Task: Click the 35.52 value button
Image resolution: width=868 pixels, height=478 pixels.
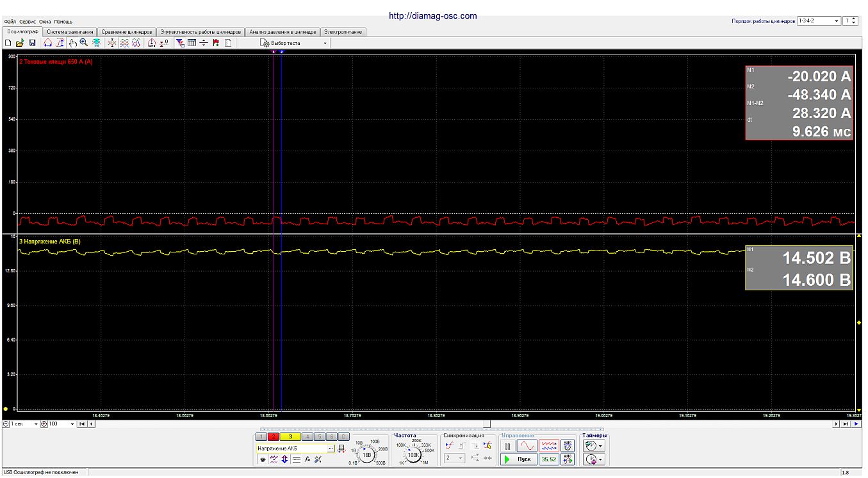Action: [x=549, y=459]
